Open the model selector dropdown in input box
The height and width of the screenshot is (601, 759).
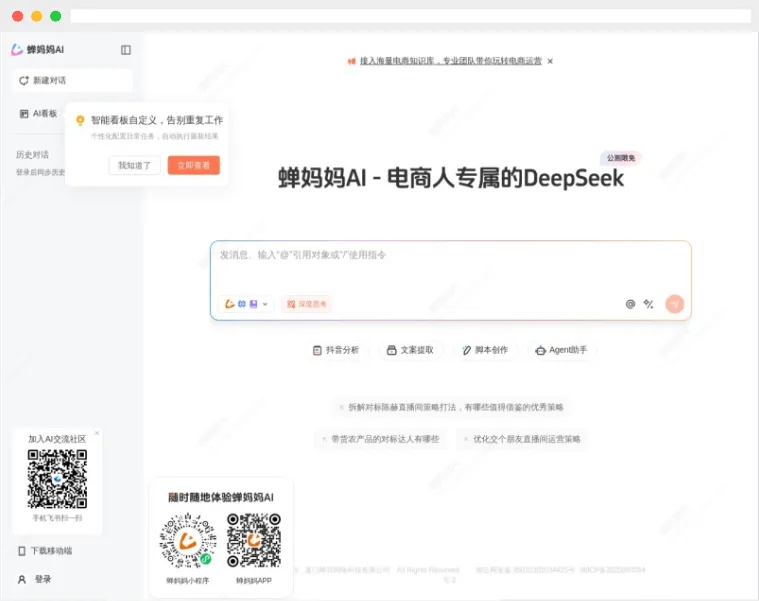[246, 304]
